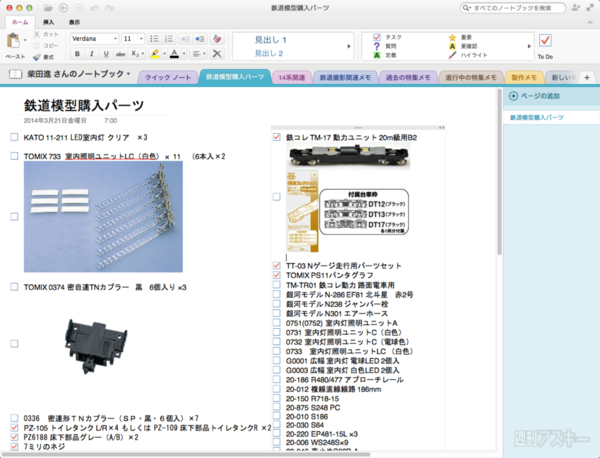Select the TOMIX 733 lighting unit photo
600x458 pixels.
(103, 217)
